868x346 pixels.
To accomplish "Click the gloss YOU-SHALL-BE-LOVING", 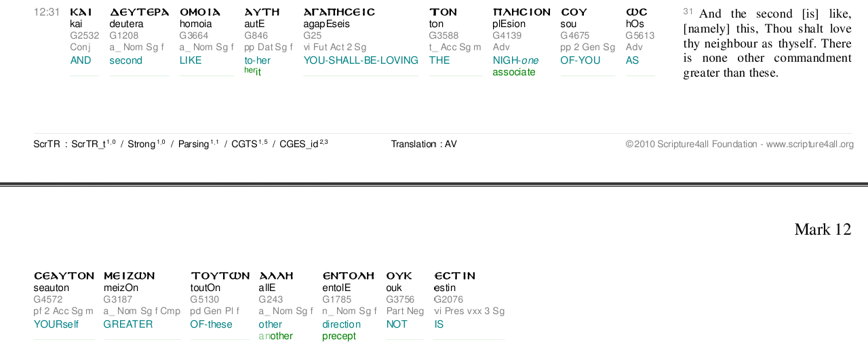I will [361, 60].
